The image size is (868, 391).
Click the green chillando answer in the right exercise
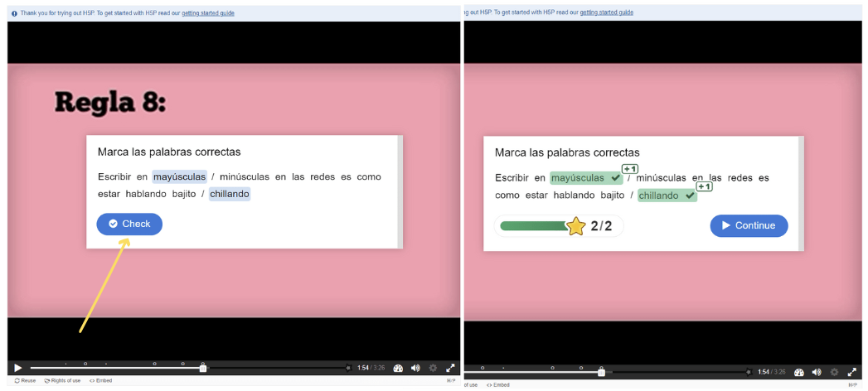(667, 195)
